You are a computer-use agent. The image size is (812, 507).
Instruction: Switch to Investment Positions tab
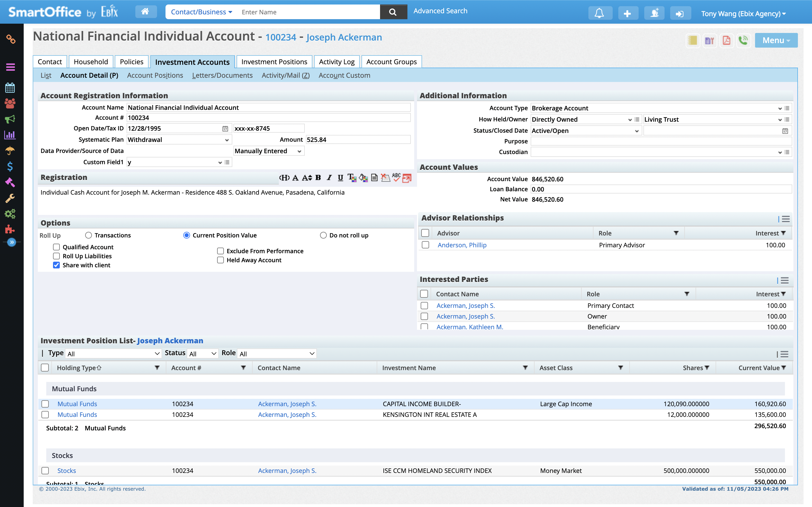pos(274,62)
